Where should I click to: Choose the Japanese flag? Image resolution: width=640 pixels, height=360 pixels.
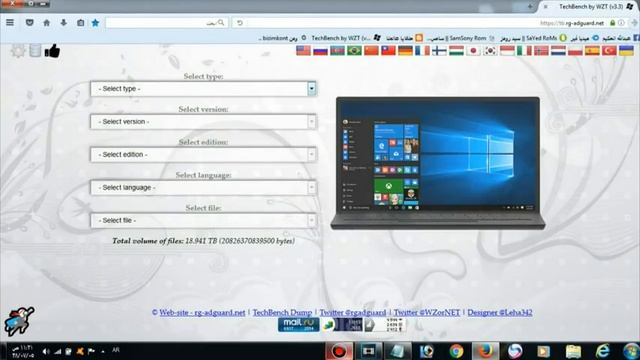(473, 51)
